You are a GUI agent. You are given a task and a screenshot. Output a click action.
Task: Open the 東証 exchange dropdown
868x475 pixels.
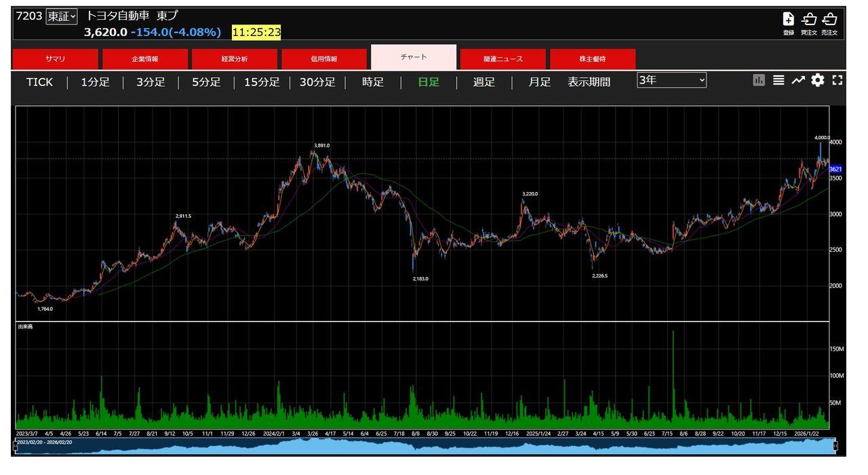(62, 16)
